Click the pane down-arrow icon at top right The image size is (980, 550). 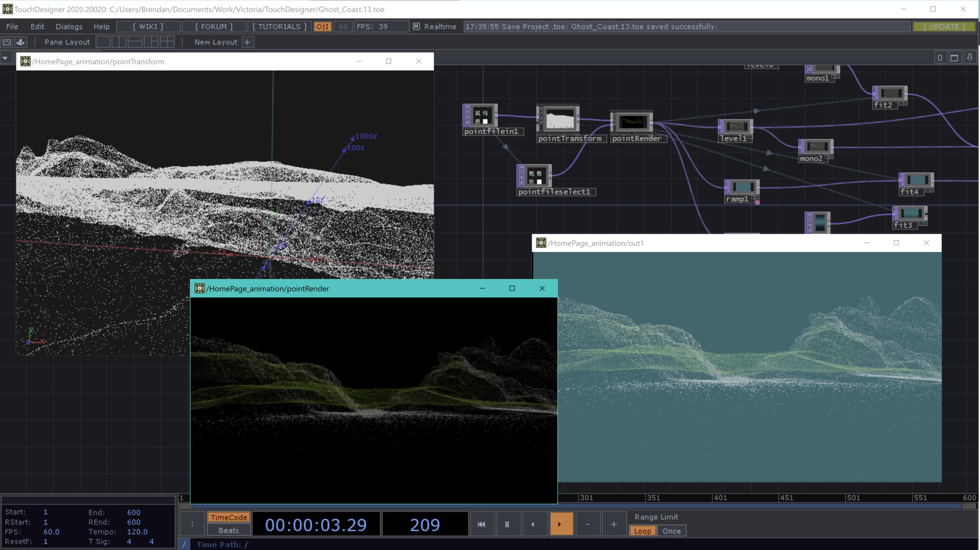coord(970,58)
